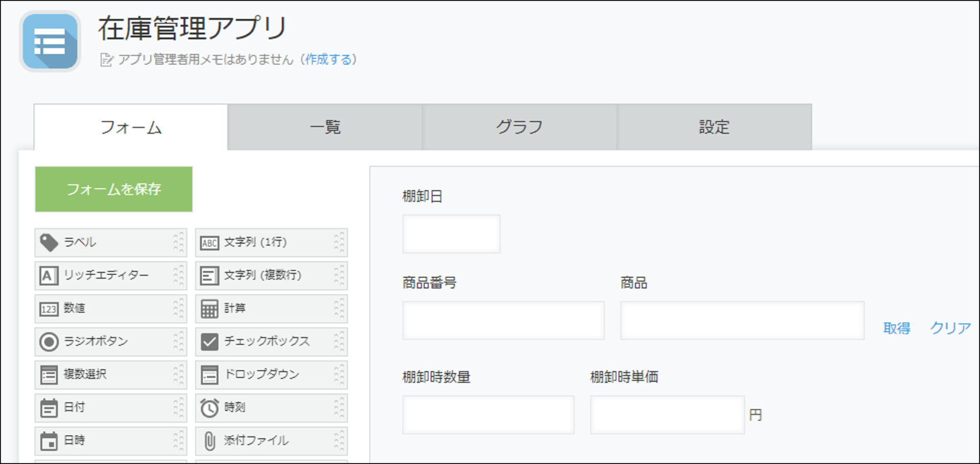Click the 棚卸時単価 input field
This screenshot has width=980, height=464.
click(x=668, y=415)
